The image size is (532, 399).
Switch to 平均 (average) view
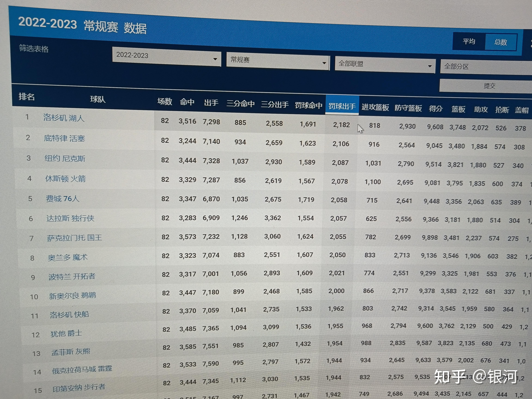click(x=469, y=41)
